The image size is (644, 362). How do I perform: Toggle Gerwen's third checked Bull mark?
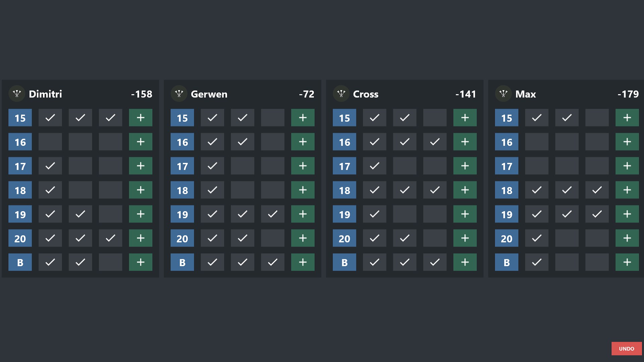click(x=273, y=262)
